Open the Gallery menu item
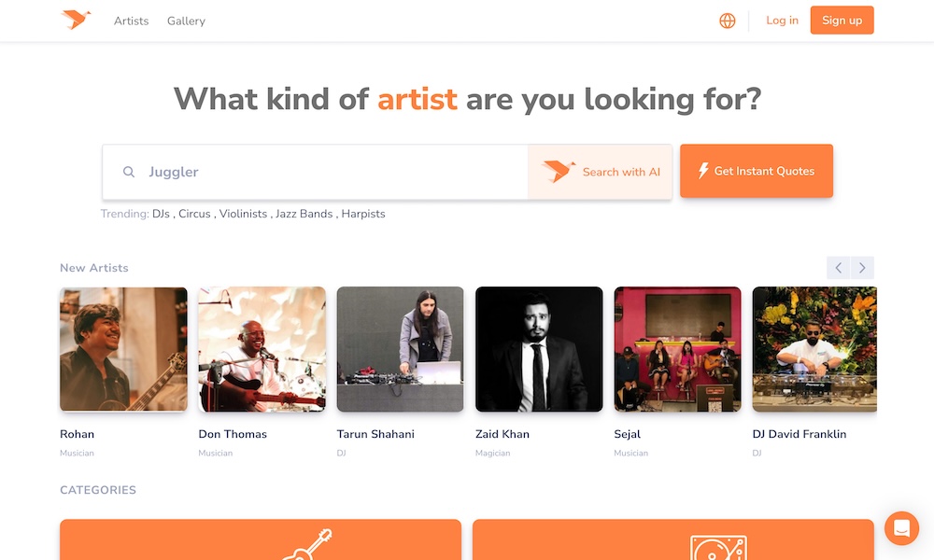This screenshot has width=934, height=560. click(186, 21)
